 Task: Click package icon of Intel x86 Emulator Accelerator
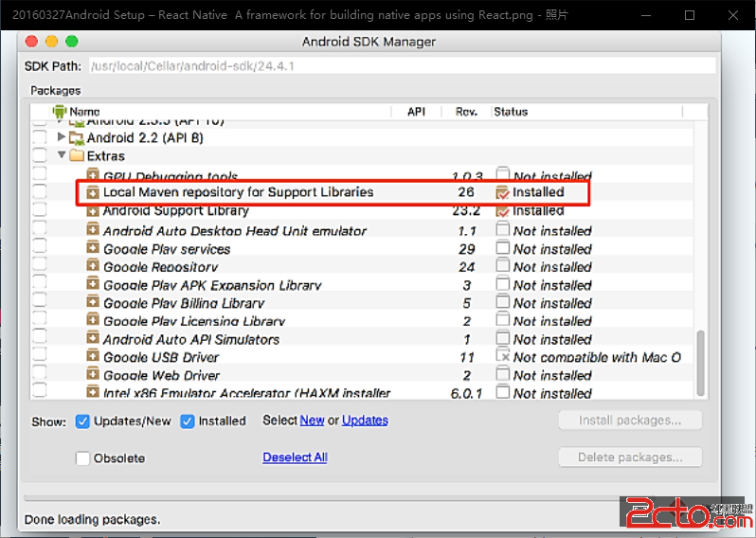(93, 391)
